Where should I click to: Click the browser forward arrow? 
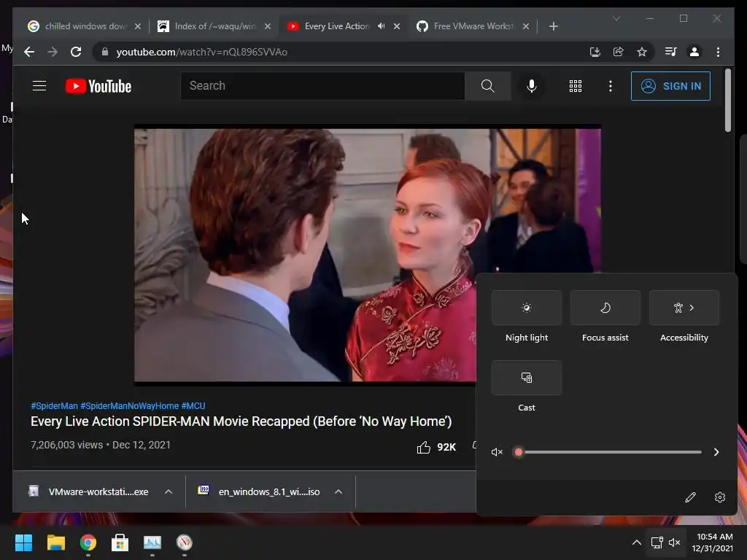pos(53,52)
